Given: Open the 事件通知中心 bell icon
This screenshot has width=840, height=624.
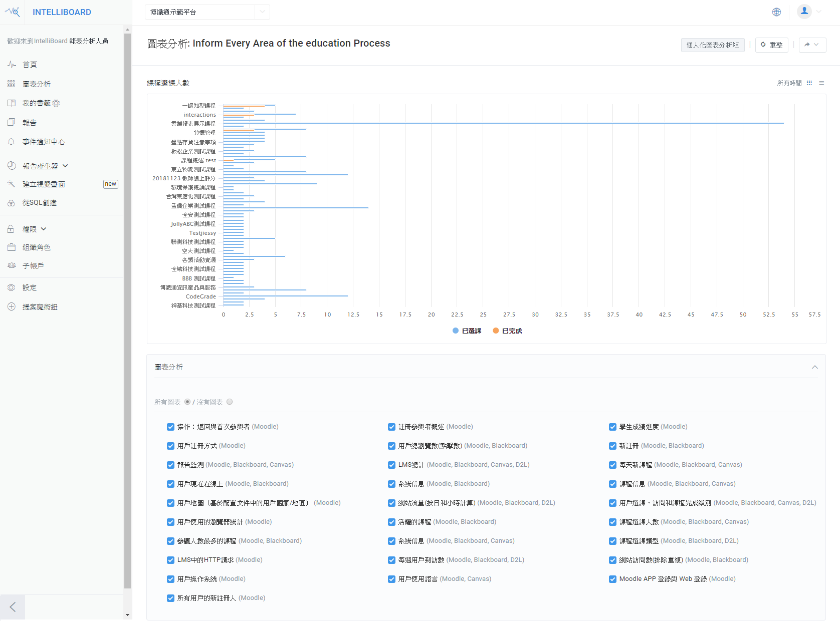Looking at the screenshot, I should [11, 142].
